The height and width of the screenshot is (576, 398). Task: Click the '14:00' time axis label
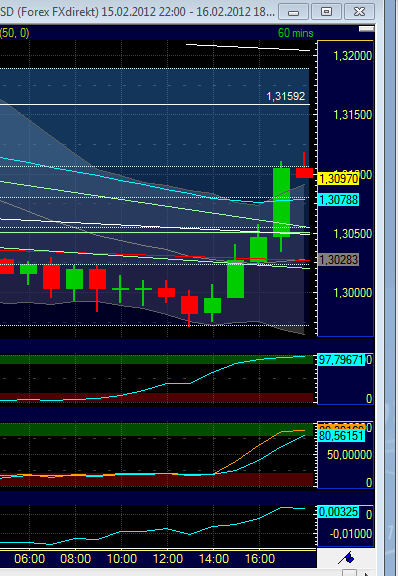point(214,559)
